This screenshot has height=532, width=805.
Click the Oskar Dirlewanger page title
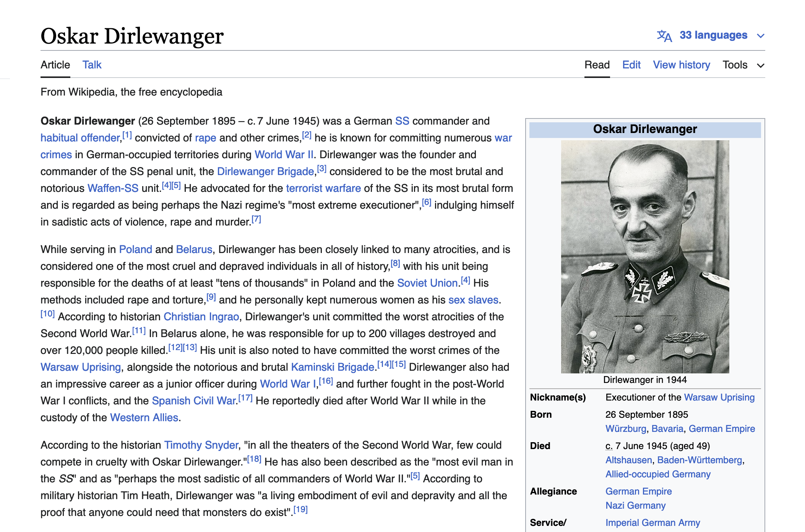point(132,36)
